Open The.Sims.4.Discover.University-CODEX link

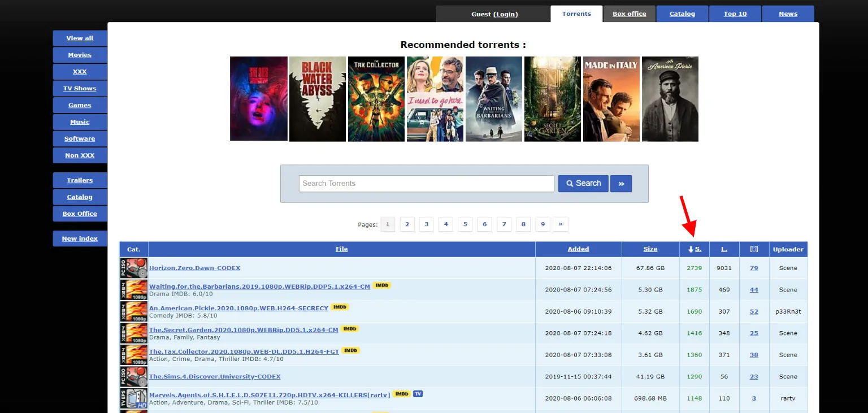(215, 377)
